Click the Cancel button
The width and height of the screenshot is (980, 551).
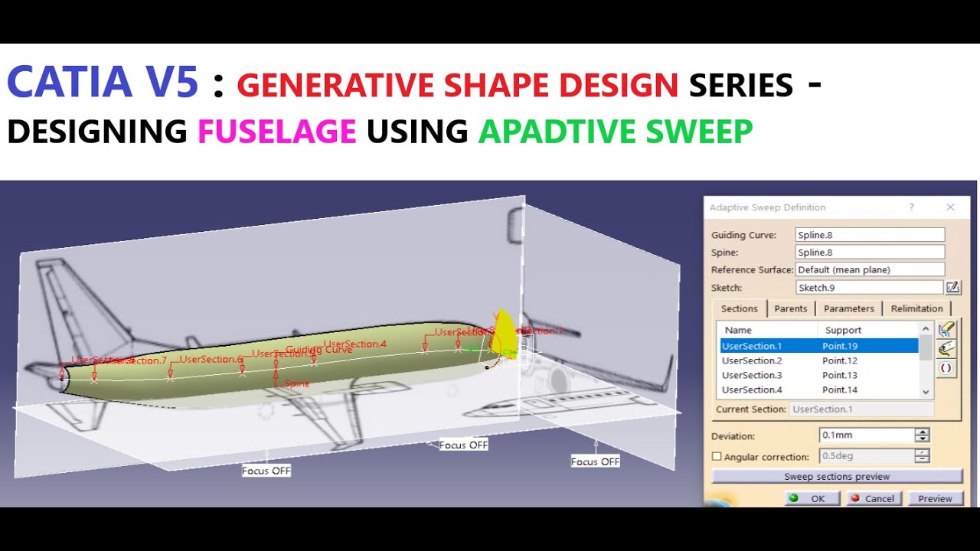[873, 498]
